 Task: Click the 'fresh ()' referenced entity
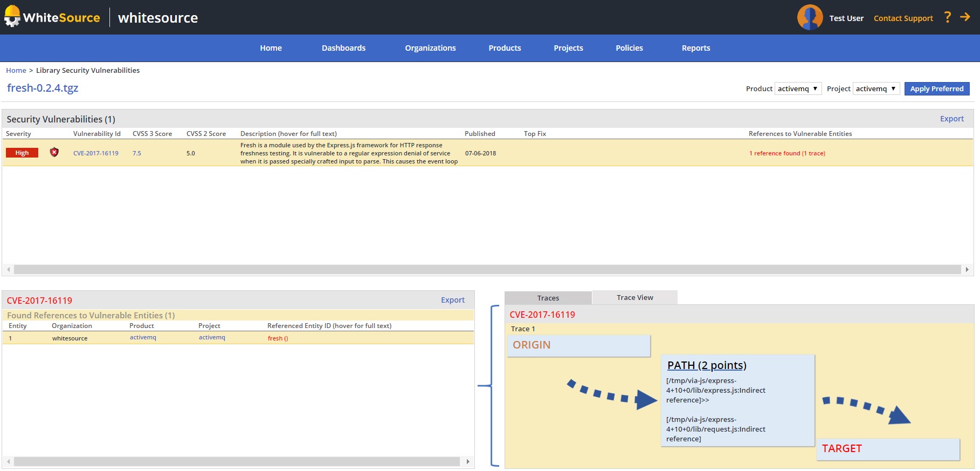click(278, 338)
